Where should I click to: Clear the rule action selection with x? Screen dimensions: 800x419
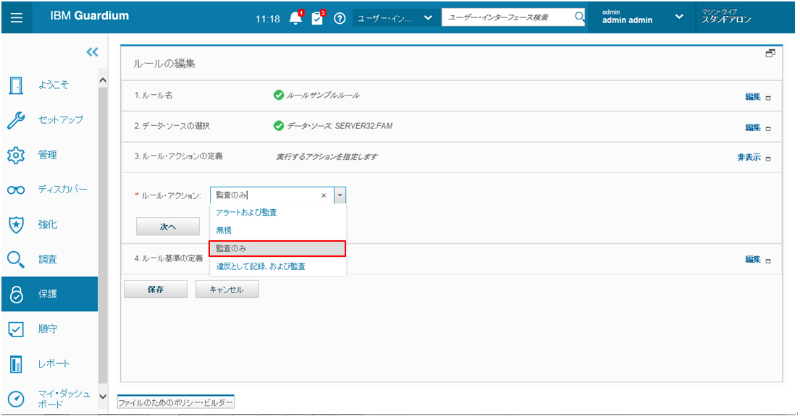[x=323, y=196]
